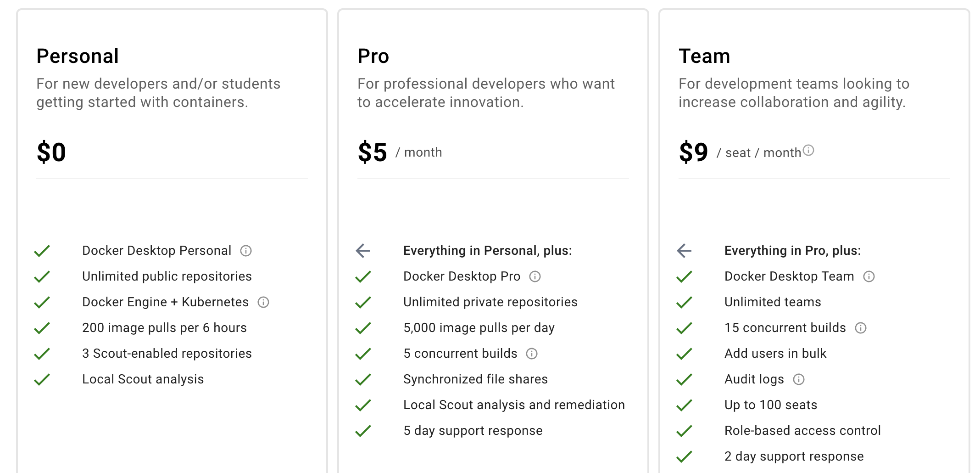Click Synchronized file shares feature text
The width and height of the screenshot is (980, 473).
[x=475, y=379]
